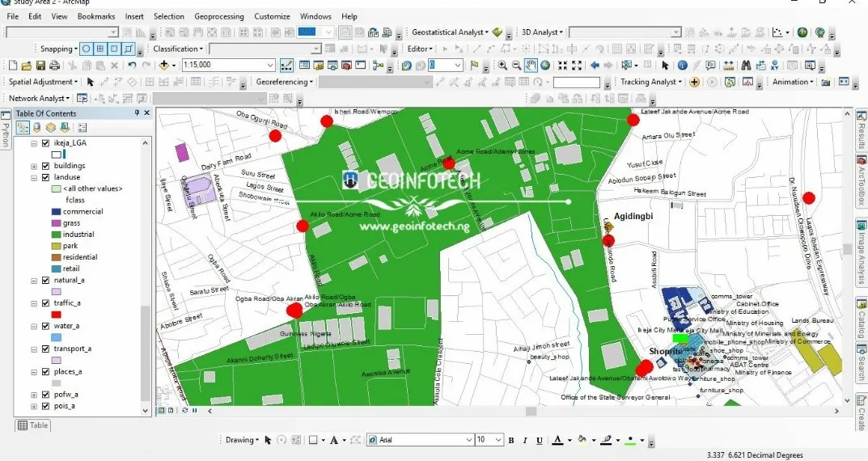868x461 pixels.
Task: Click the water_a blue symbol swatch
Action: pyautogui.click(x=57, y=337)
